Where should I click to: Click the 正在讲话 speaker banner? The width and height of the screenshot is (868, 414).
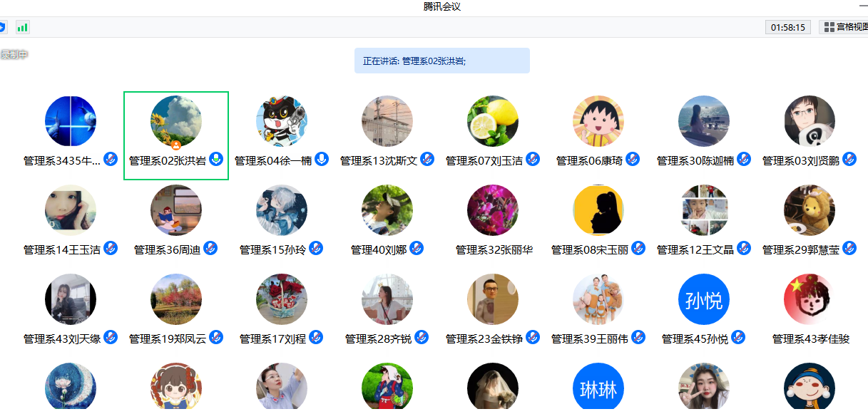(x=441, y=61)
